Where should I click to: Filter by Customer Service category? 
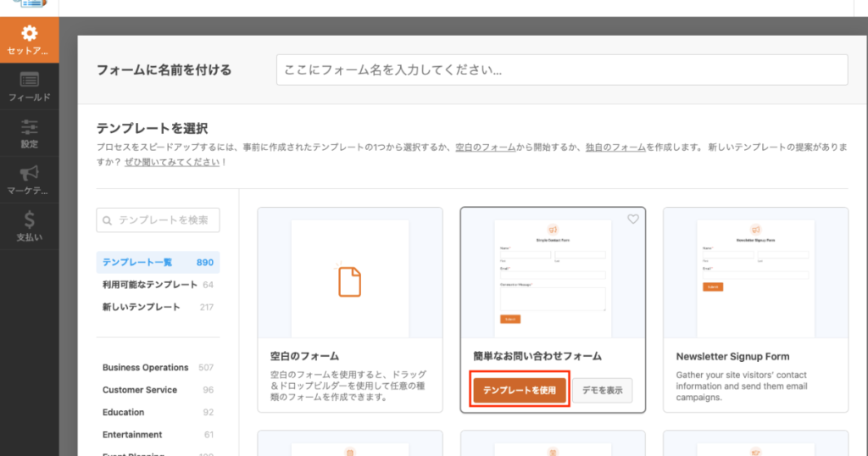point(140,390)
